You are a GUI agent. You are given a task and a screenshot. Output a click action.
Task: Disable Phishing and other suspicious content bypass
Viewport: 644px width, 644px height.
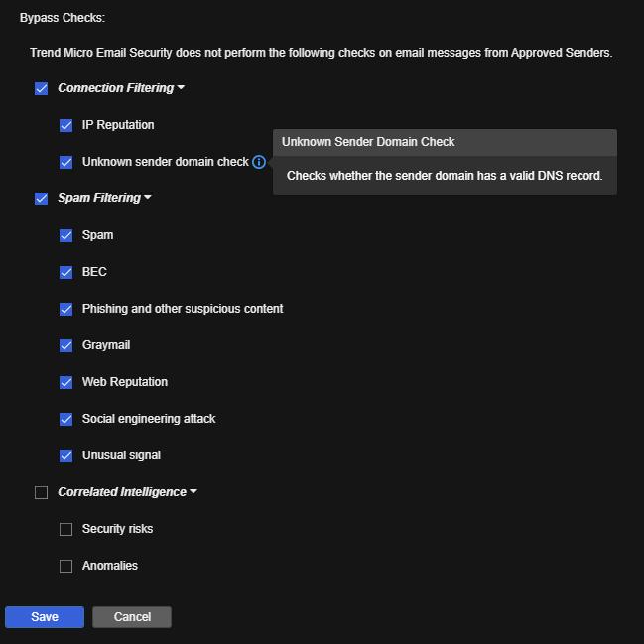[x=66, y=310]
